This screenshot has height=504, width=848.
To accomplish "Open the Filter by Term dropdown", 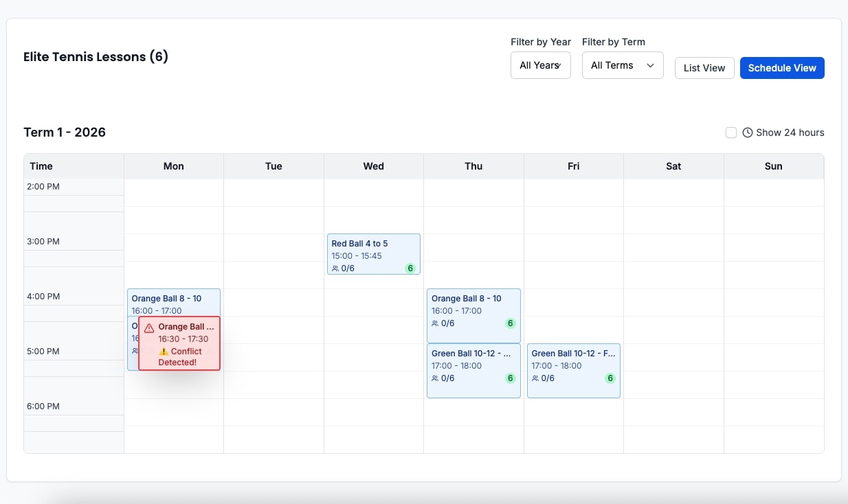I will [x=622, y=65].
